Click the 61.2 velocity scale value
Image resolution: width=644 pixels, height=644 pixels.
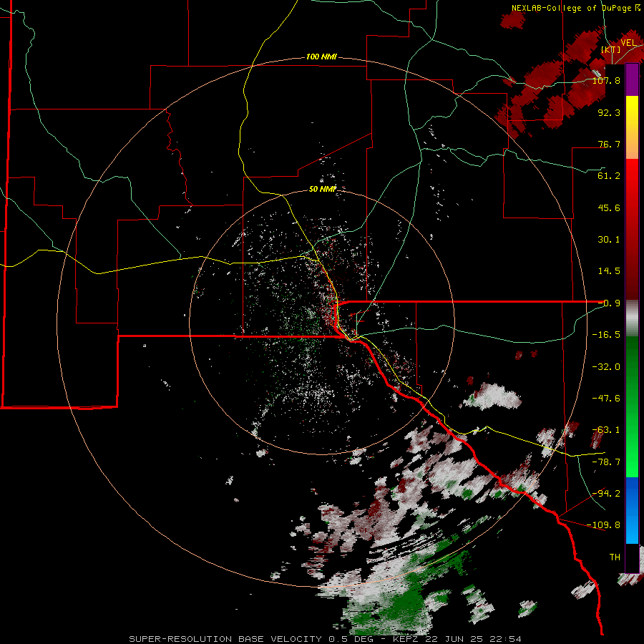tap(609, 176)
